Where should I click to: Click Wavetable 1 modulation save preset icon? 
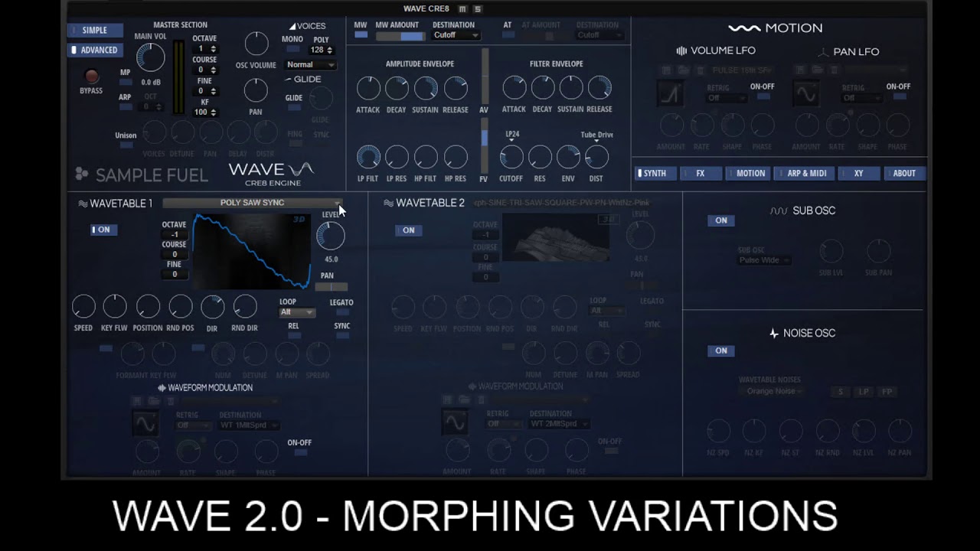click(x=137, y=400)
